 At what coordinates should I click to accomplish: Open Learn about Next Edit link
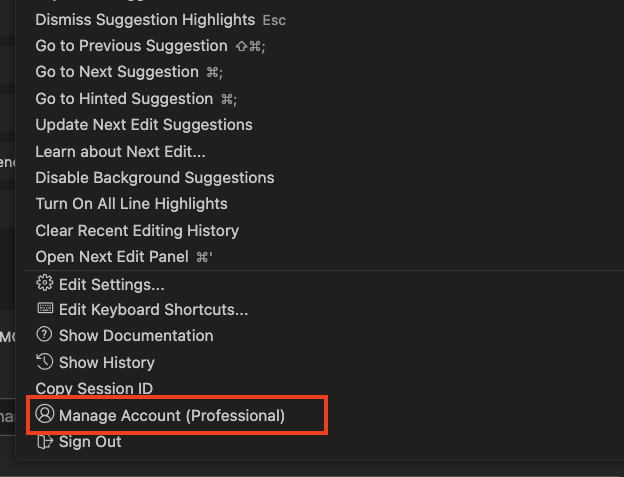click(x=121, y=152)
